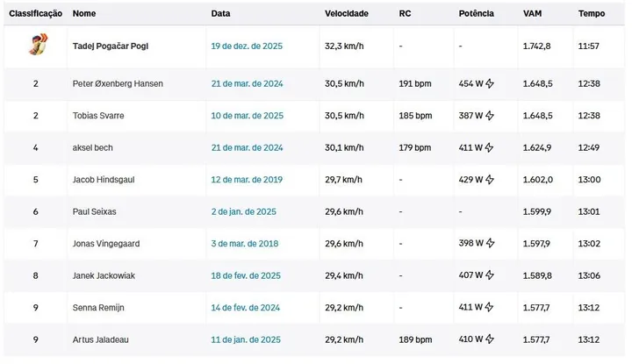
Task: Open the 3 de mar. de 2018 date link
Action: coord(245,244)
